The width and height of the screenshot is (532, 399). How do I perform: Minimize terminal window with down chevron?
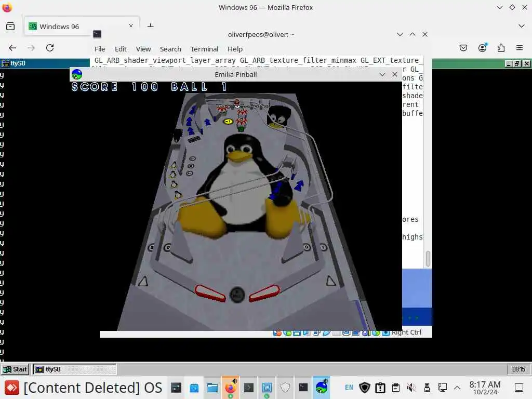[400, 34]
